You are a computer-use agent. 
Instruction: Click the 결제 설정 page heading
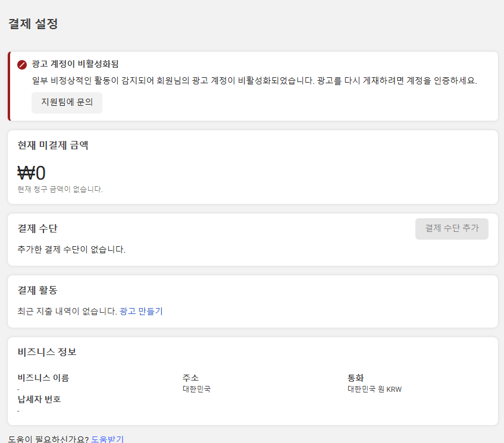click(33, 24)
